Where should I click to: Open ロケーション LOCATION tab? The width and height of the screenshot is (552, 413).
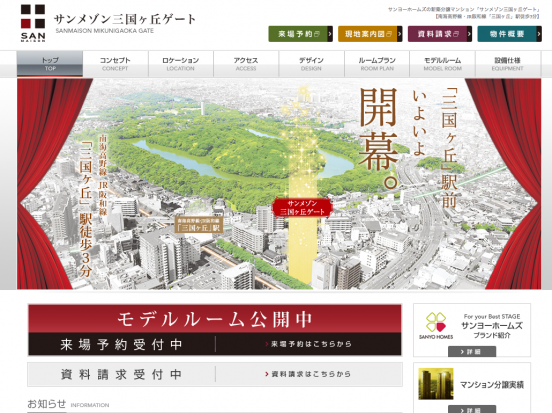click(181, 64)
